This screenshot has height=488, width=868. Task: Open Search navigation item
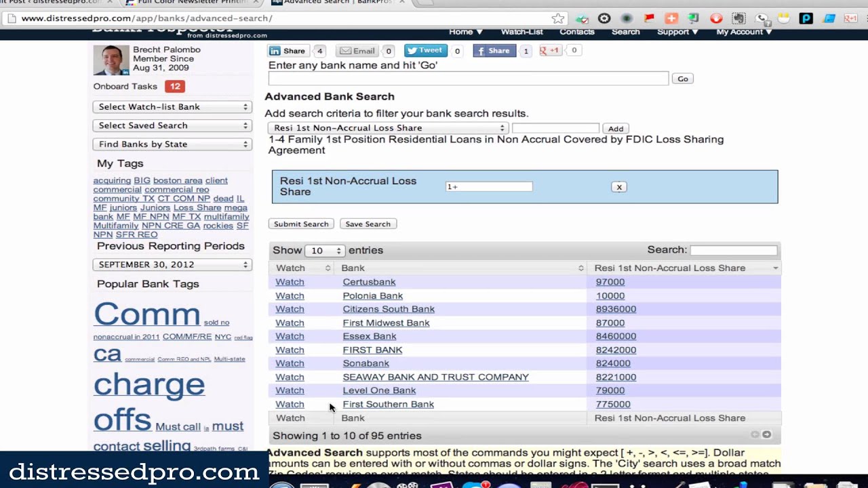click(x=625, y=32)
